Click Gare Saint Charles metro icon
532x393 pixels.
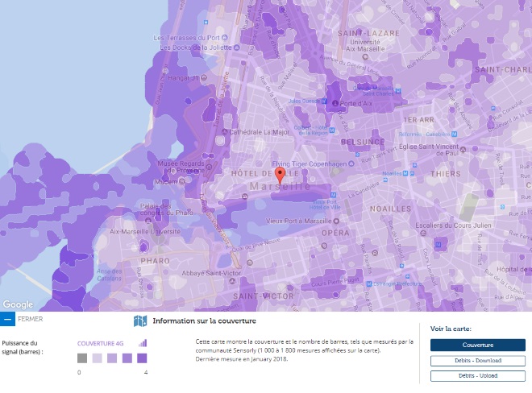(398, 91)
